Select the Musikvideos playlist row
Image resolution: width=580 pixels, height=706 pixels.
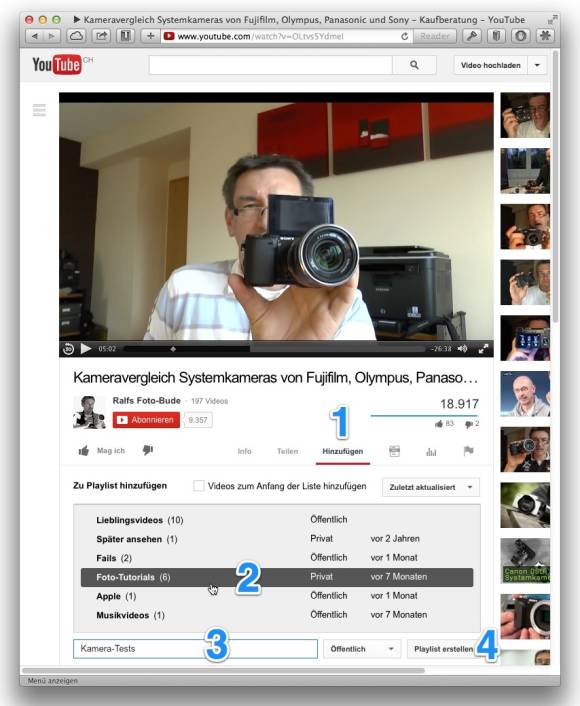[277, 615]
